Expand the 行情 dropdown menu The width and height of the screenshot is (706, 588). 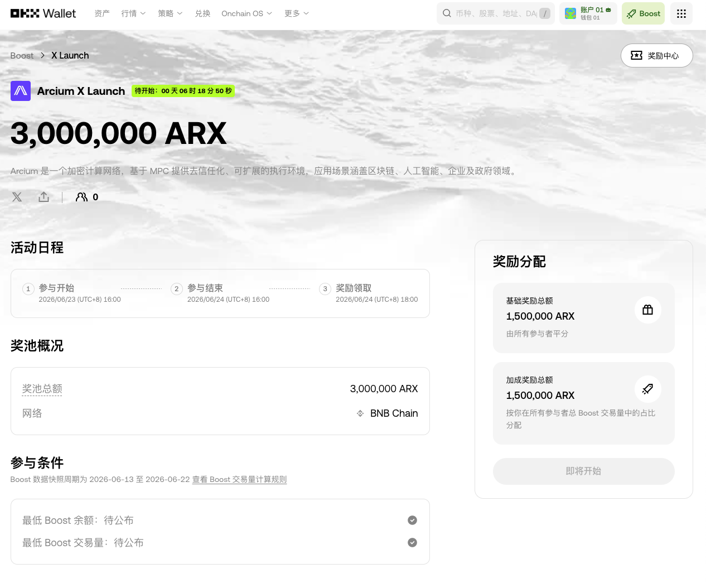(x=133, y=13)
